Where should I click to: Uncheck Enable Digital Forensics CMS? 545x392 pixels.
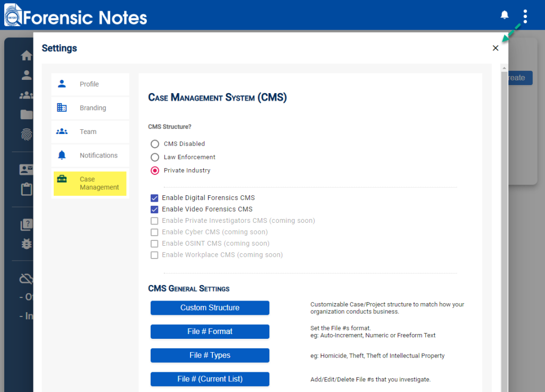coord(154,198)
